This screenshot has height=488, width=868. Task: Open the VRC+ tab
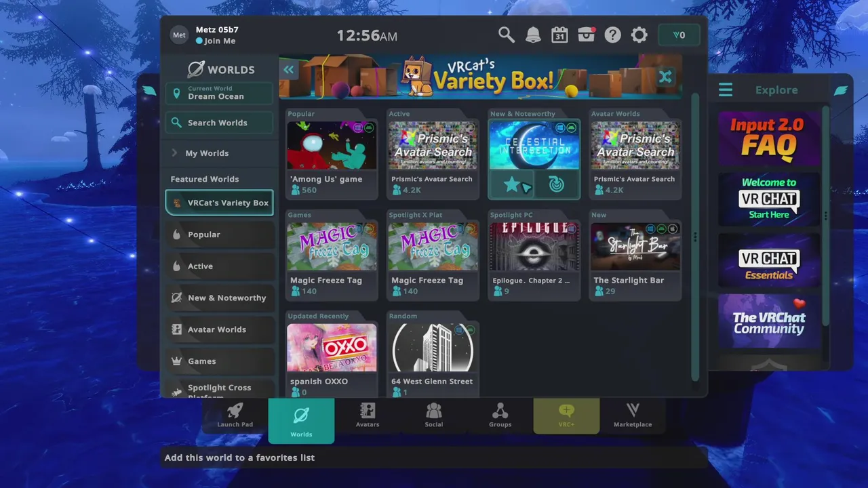(x=566, y=415)
